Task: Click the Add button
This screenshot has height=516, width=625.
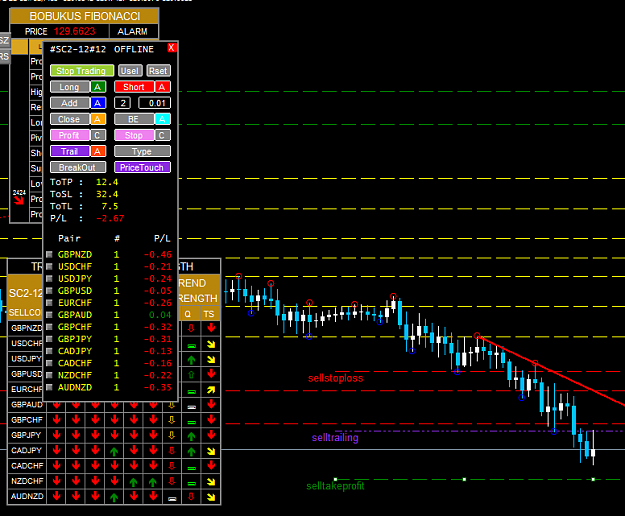Action: [x=70, y=103]
